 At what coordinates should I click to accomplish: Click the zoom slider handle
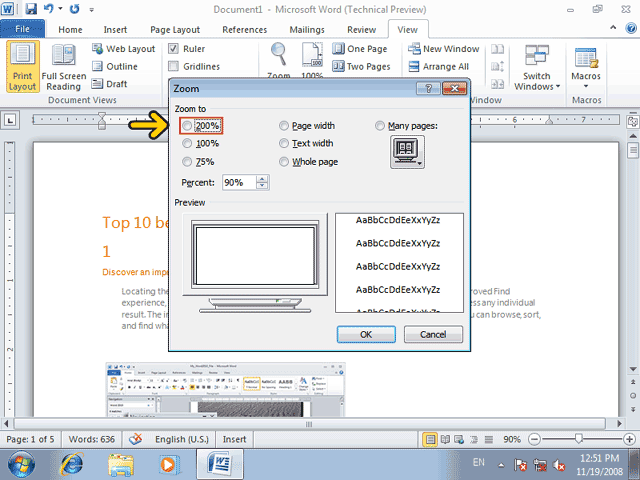click(578, 439)
